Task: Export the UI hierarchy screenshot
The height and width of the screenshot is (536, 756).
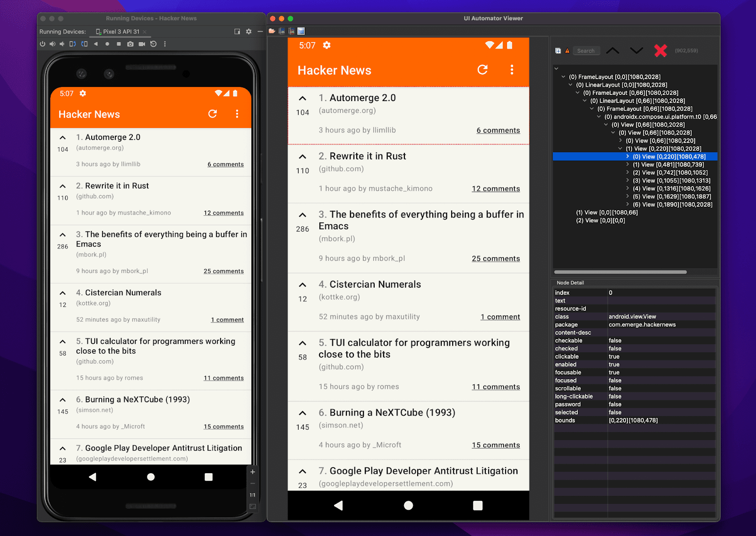Action: click(x=301, y=31)
